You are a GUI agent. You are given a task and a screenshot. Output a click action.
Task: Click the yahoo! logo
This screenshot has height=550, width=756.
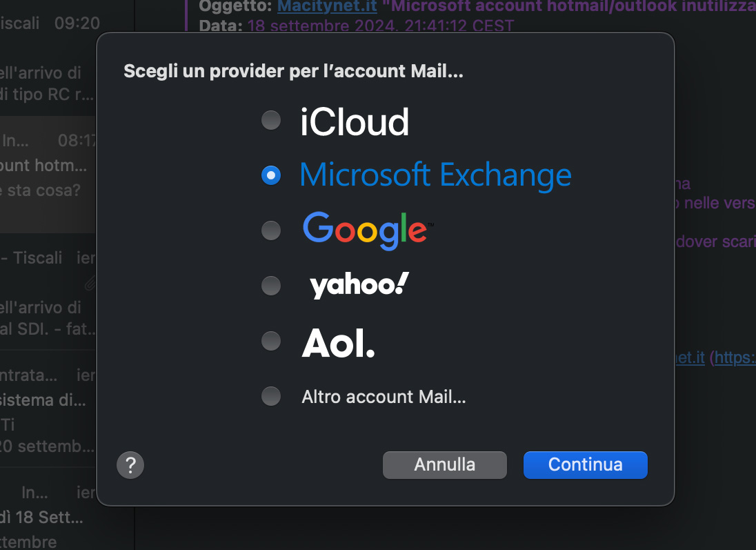(x=359, y=284)
